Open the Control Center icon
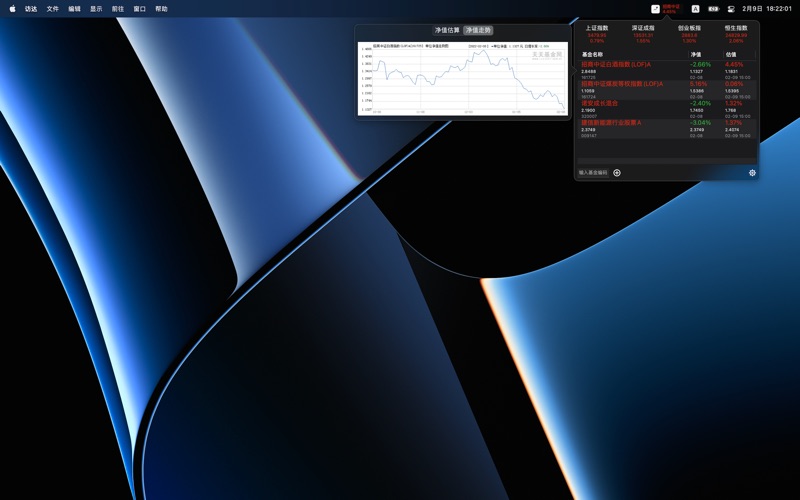Screen dimensions: 800x500 731,9
